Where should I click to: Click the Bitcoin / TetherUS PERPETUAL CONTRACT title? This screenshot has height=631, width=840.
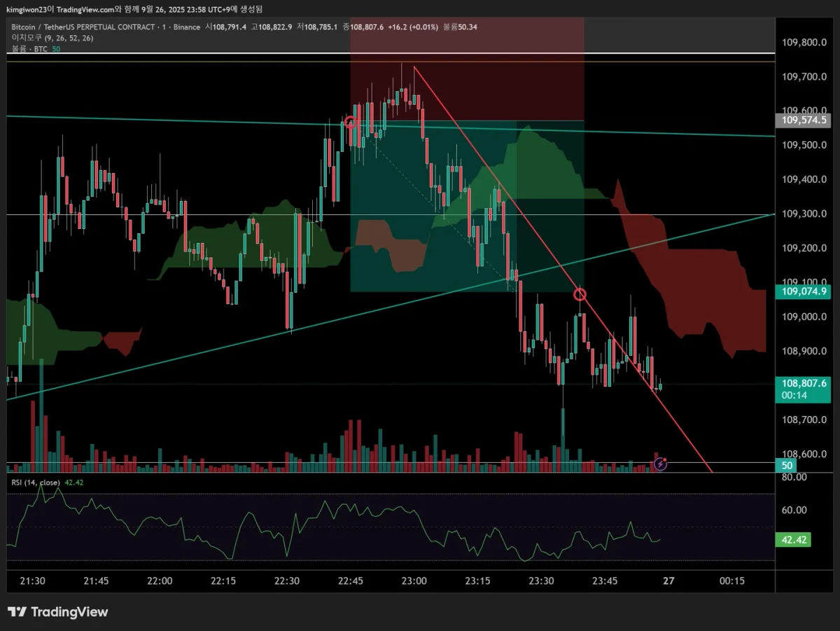(82, 27)
